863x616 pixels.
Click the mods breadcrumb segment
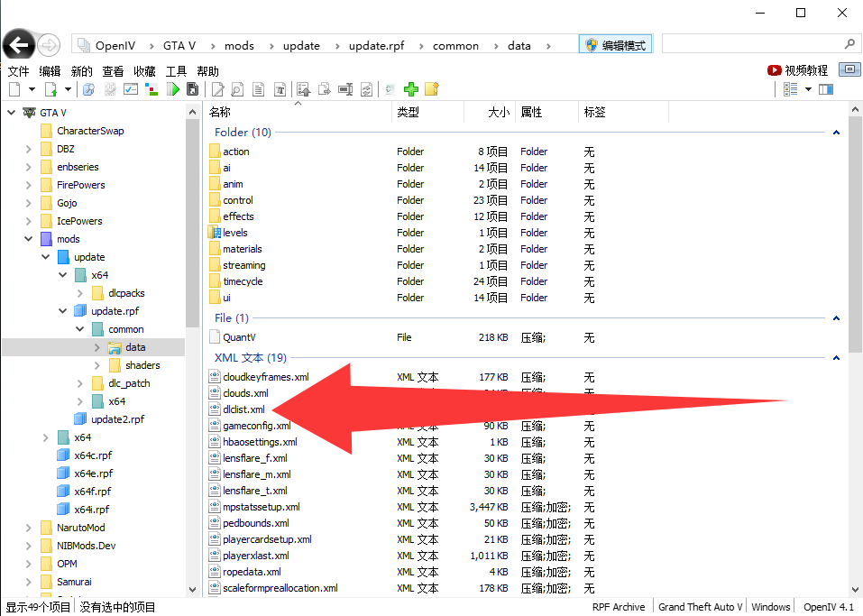pyautogui.click(x=239, y=46)
